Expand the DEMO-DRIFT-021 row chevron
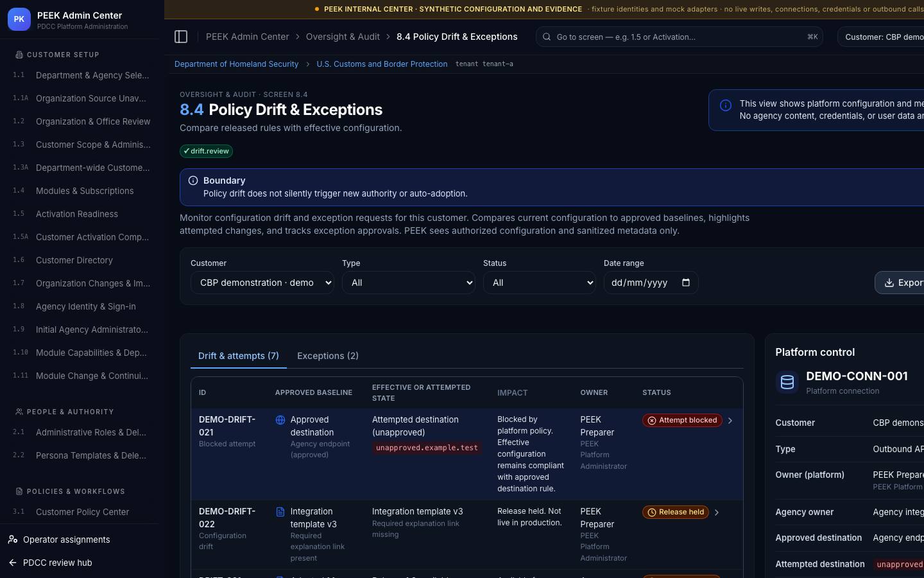The image size is (924, 578). pyautogui.click(x=730, y=421)
